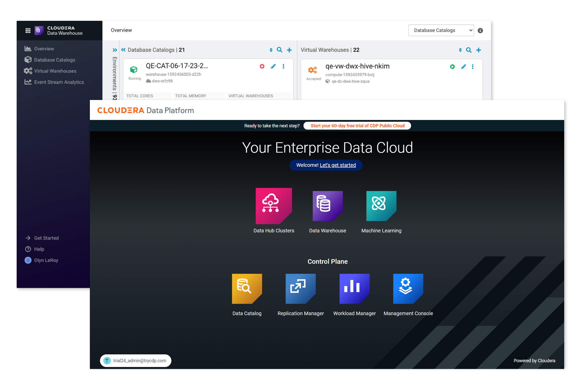Click the QE-CAT-06-17-23-2... catalog title
Image resolution: width=588 pixels, height=391 pixels.
coord(177,66)
